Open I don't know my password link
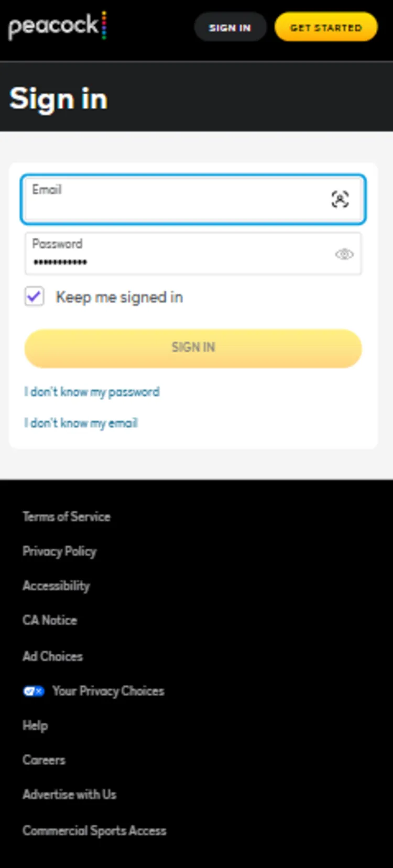393x868 pixels. click(x=92, y=392)
